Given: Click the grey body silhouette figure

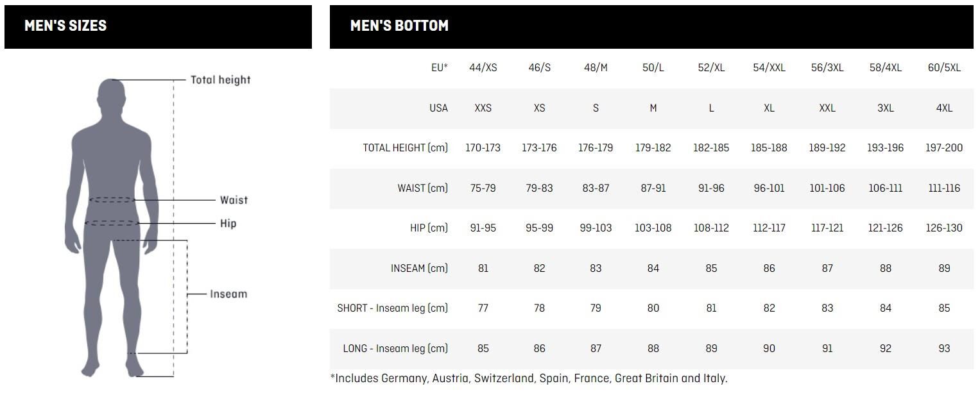Looking at the screenshot, I should (x=112, y=224).
